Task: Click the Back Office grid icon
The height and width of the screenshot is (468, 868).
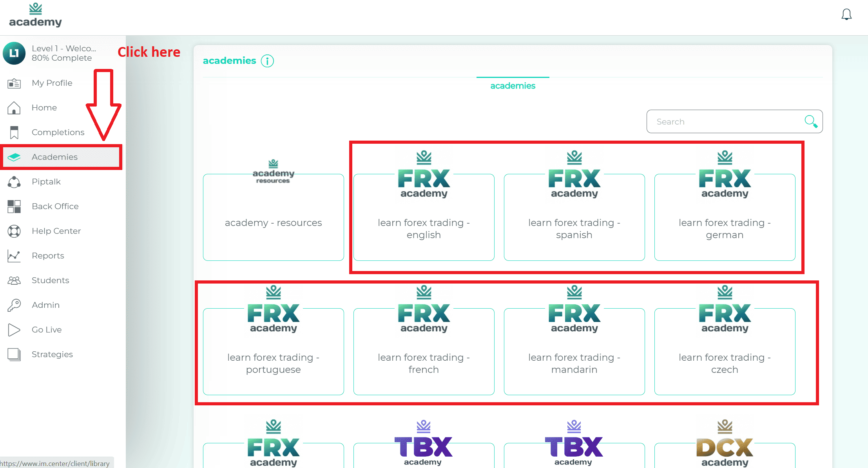Action: (x=14, y=206)
